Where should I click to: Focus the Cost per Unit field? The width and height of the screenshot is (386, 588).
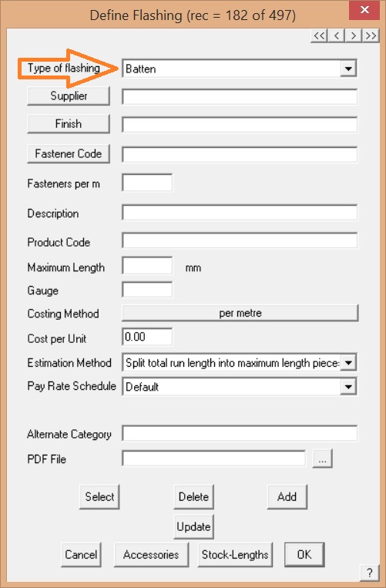(147, 337)
